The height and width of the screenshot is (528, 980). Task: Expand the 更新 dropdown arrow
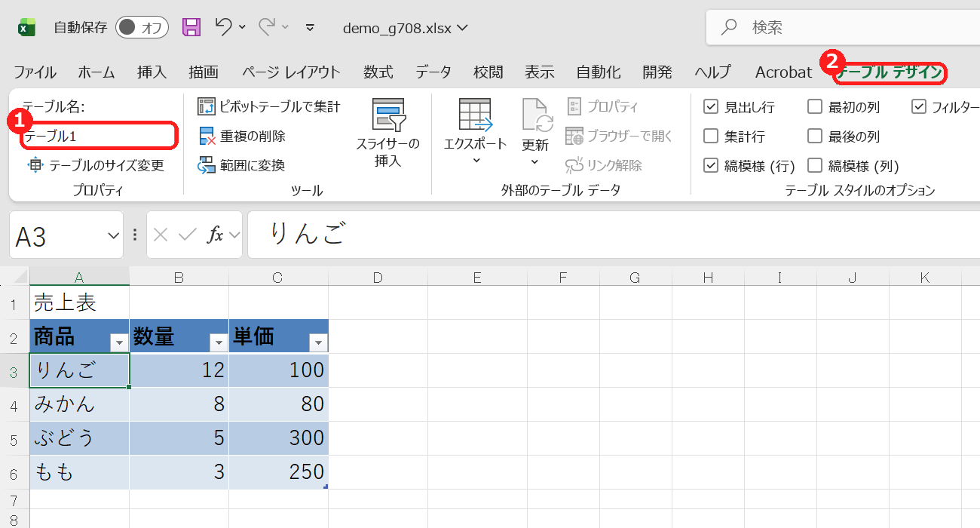coord(535,161)
